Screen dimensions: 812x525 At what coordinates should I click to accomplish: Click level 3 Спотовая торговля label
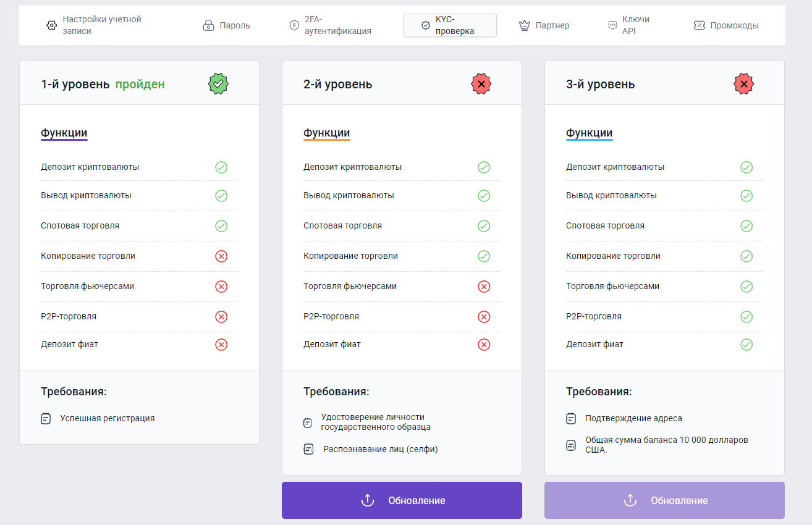pos(605,226)
